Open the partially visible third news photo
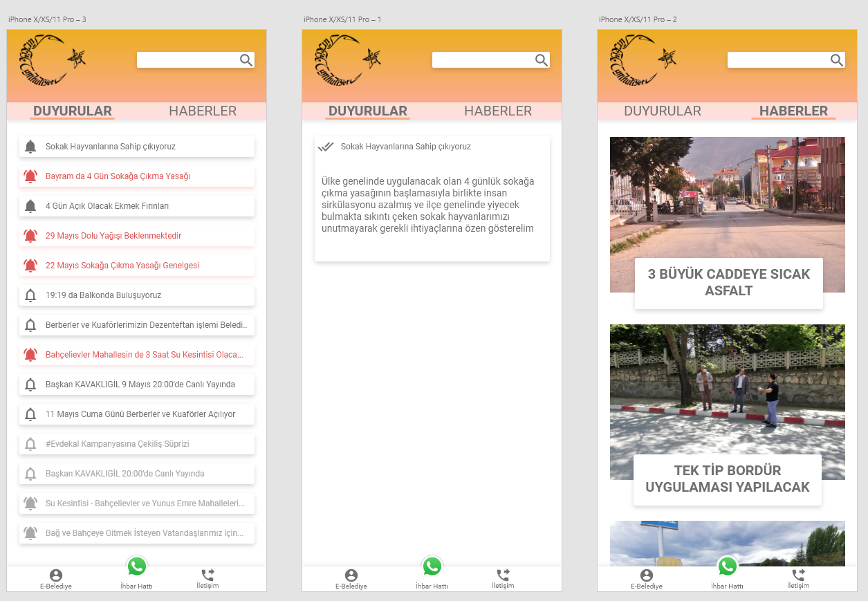This screenshot has width=868, height=601. (728, 543)
